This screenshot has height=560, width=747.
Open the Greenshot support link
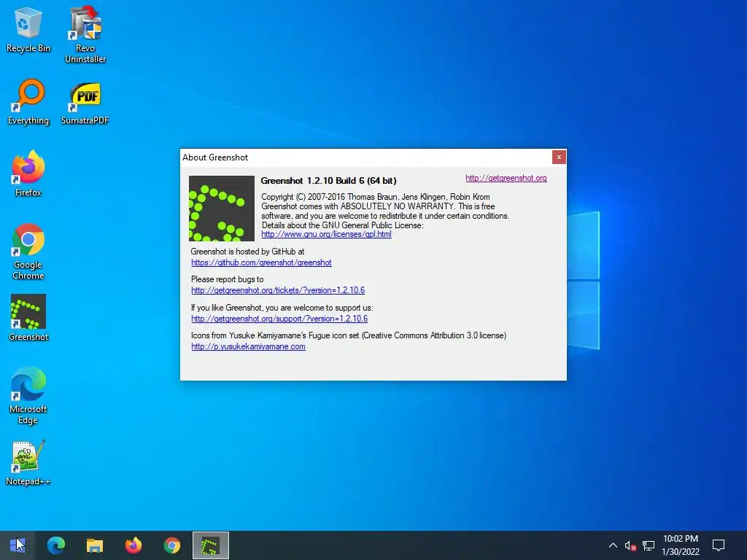(x=279, y=319)
